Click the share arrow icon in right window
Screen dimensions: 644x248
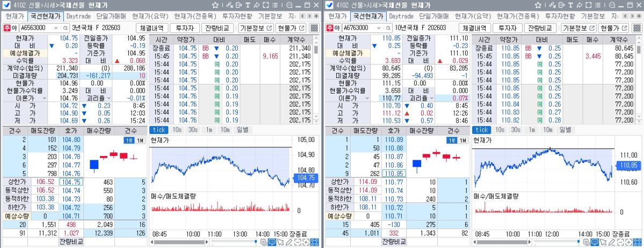580,5
